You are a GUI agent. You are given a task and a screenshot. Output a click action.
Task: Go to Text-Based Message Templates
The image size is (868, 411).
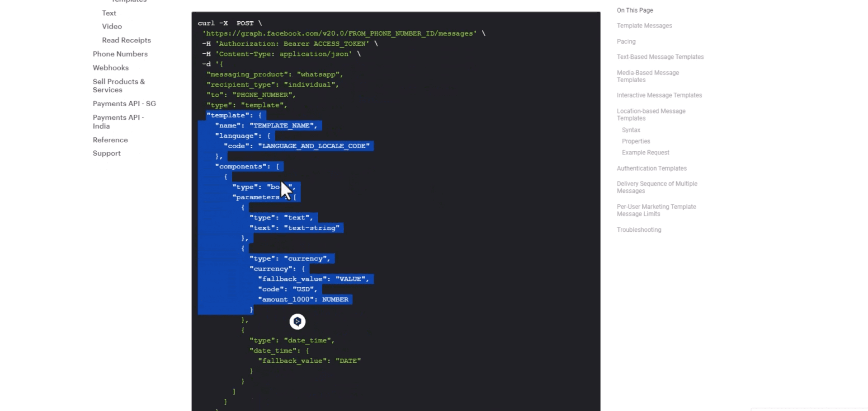click(x=660, y=57)
